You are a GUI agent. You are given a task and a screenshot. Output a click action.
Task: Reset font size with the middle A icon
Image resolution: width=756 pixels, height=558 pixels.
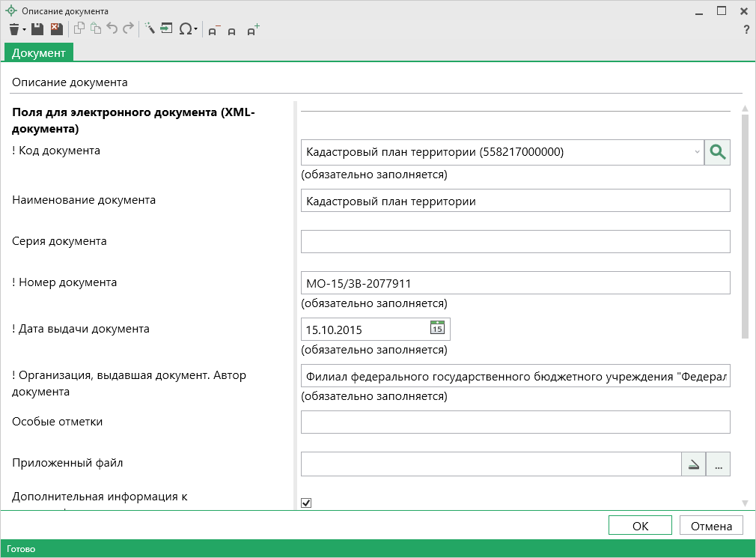pyautogui.click(x=232, y=31)
